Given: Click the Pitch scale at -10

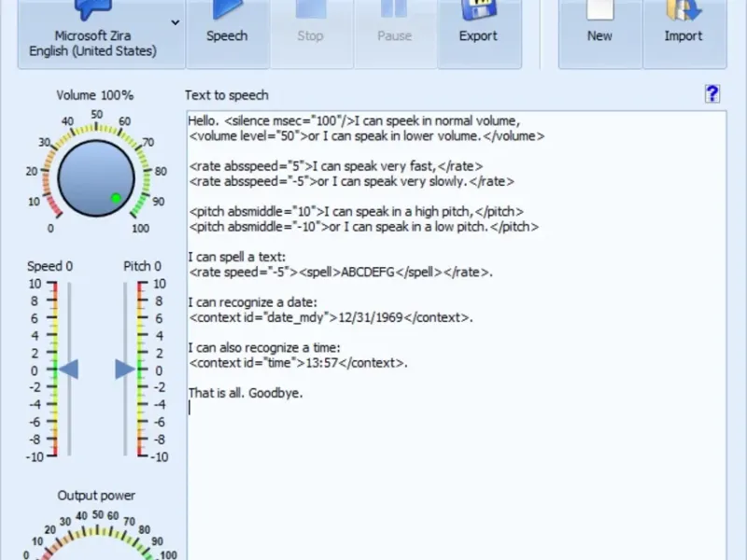Looking at the screenshot, I should point(159,457).
